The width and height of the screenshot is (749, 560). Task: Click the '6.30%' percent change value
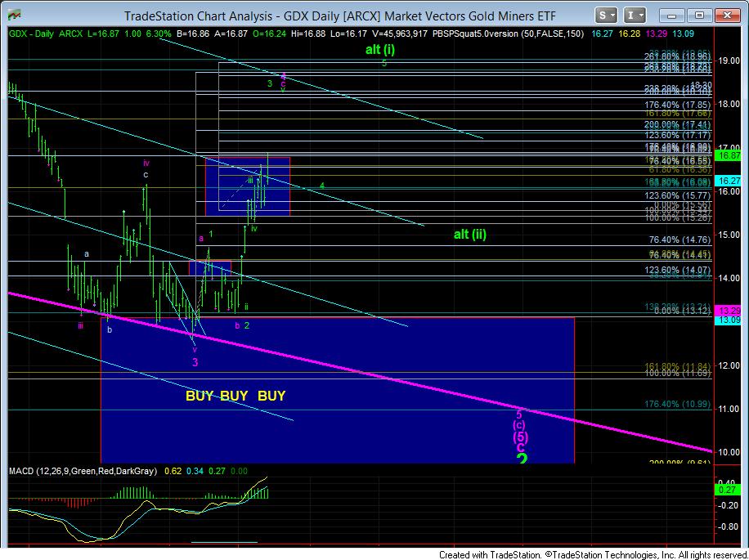tap(159, 34)
